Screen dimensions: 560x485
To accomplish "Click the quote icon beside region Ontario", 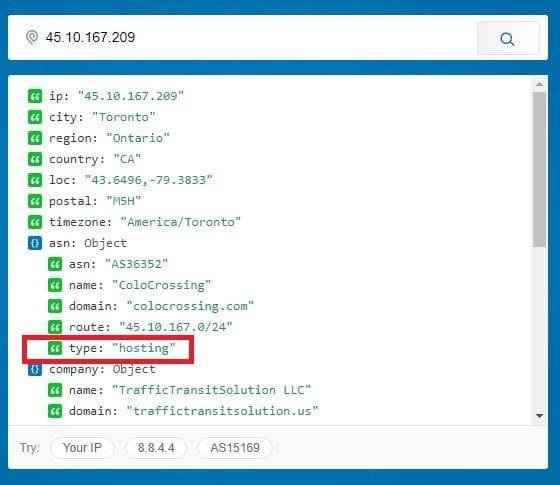I will click(x=35, y=138).
